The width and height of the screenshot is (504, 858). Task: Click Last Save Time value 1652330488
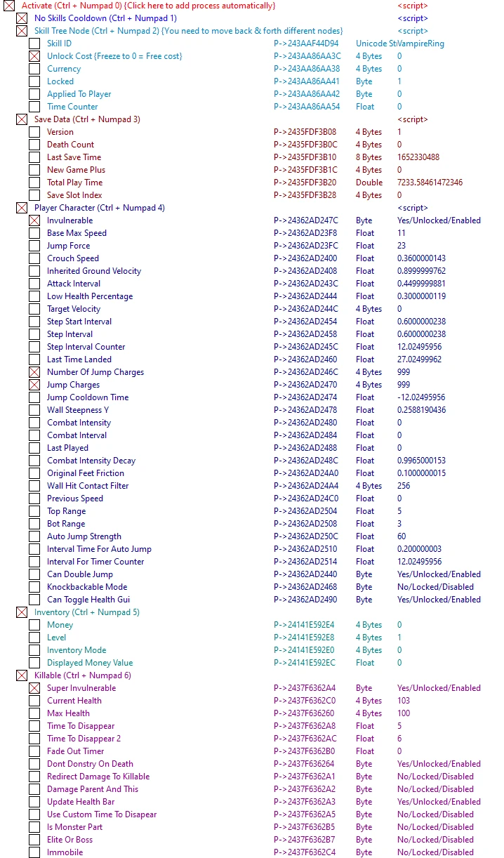tap(418, 157)
